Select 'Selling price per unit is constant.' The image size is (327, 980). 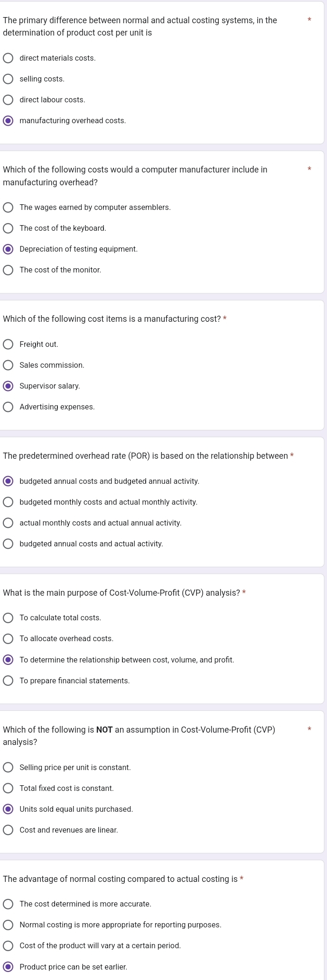coord(8,768)
